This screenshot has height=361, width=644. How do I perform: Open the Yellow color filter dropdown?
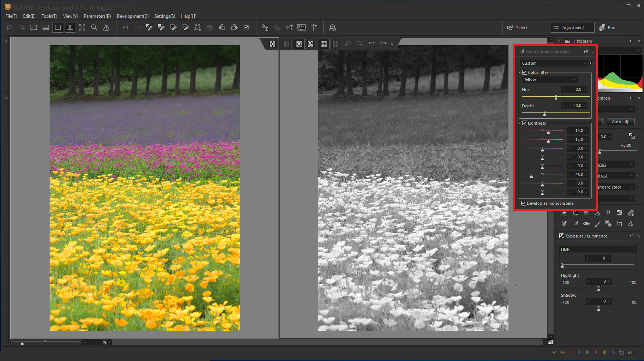550,79
